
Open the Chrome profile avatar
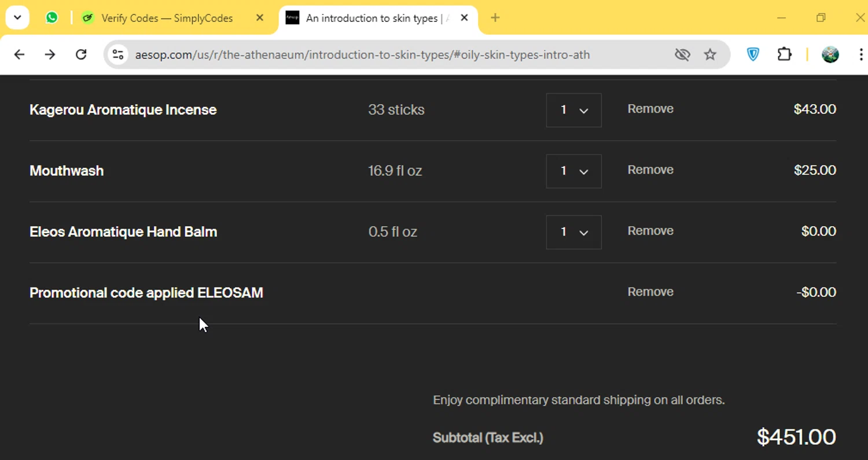point(830,54)
